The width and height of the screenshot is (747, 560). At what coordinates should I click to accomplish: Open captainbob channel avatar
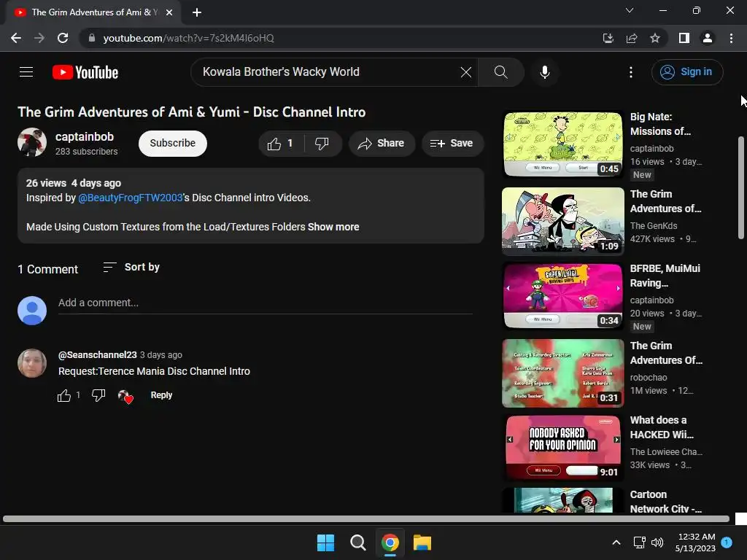pos(32,142)
